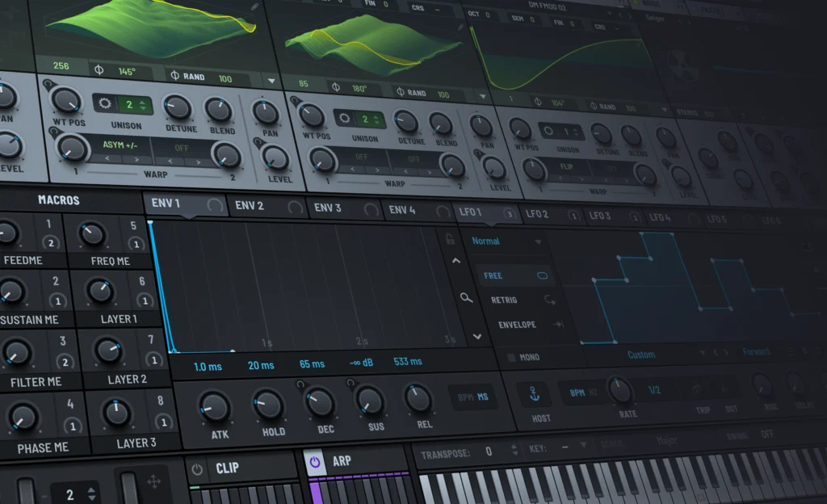Adjust the RATE knob in the LFO panel
Viewport: 827px width, 504px height.
click(621, 391)
